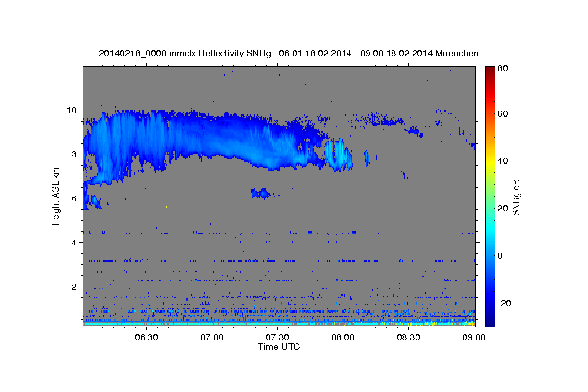Image resolution: width=588 pixels, height=392 pixels.
Task: Click the height tick label 6
Action: 75,198
